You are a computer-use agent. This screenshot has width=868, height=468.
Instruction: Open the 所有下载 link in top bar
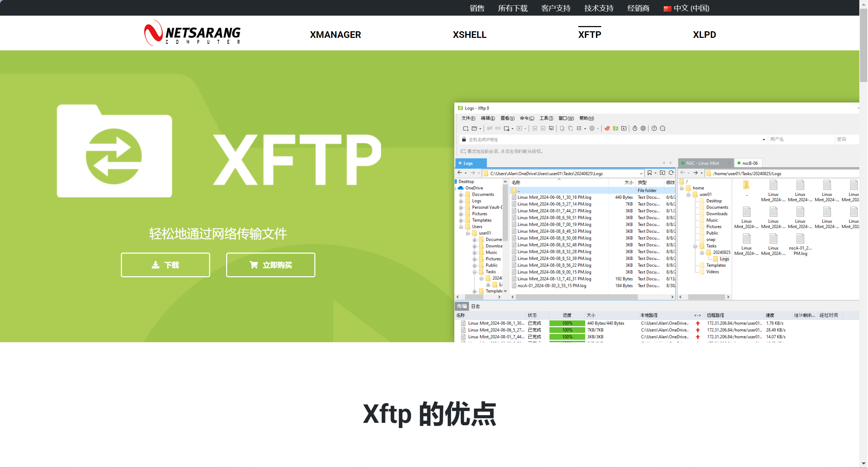point(513,8)
